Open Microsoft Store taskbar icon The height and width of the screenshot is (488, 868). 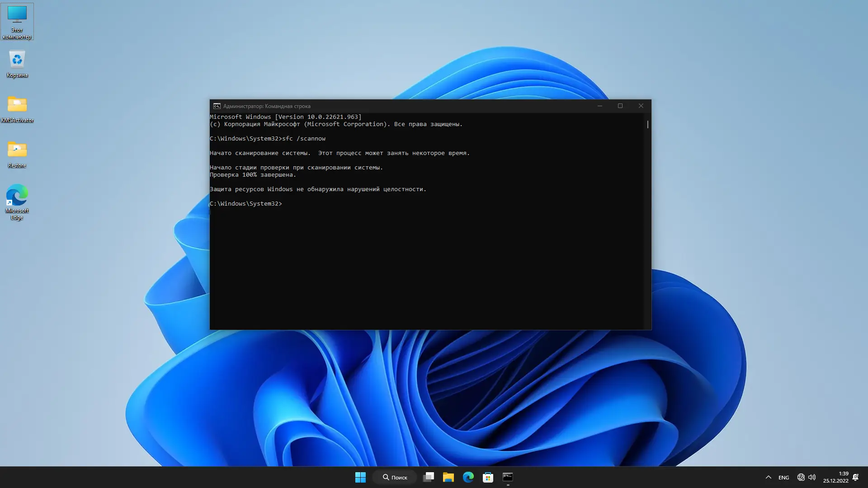point(488,477)
